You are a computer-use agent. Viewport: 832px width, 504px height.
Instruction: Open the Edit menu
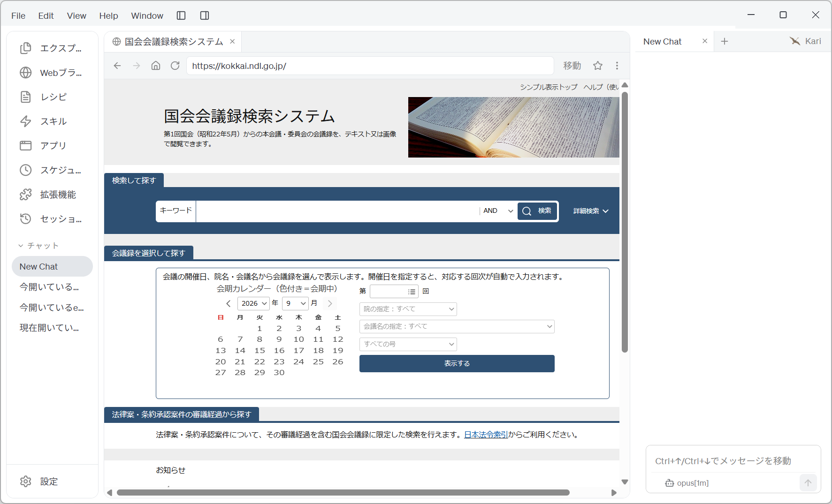coord(46,15)
